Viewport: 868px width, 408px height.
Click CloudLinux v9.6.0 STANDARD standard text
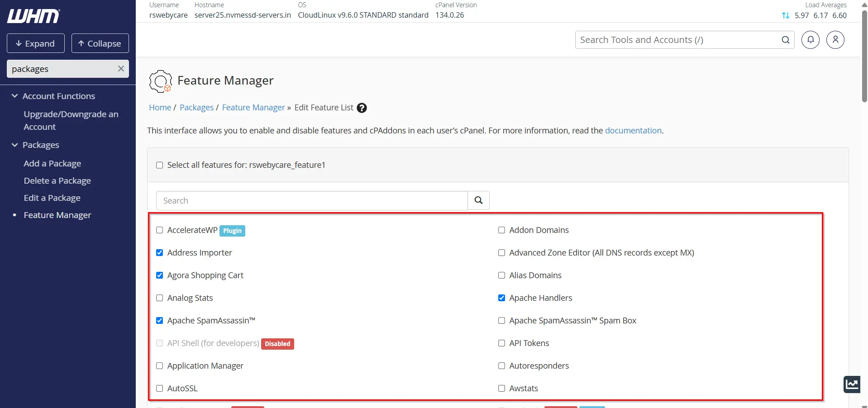click(363, 15)
